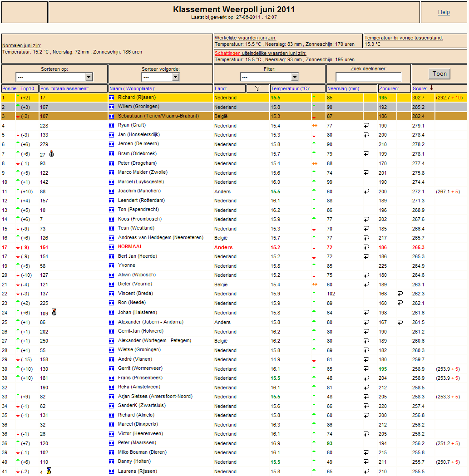Open the Sorteren op dropdown
Screen dimensions: 469x476
(x=54, y=77)
